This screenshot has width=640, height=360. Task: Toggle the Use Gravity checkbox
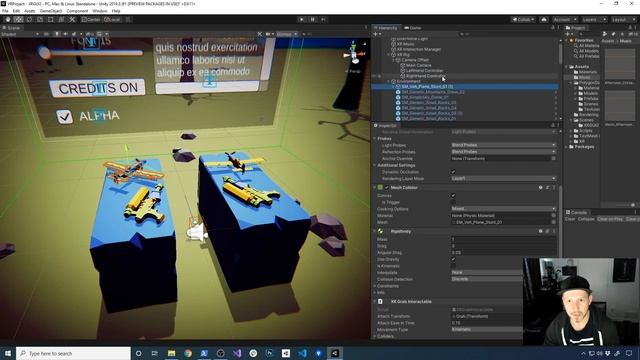coord(453,259)
